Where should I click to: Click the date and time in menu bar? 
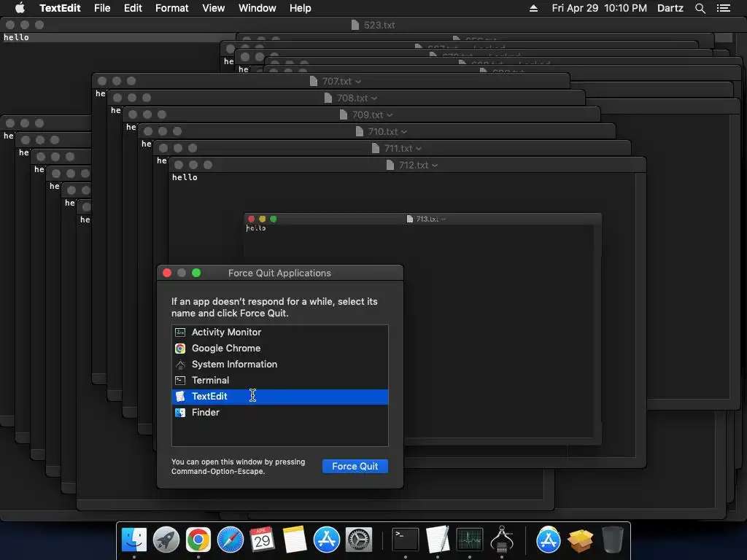coord(600,8)
